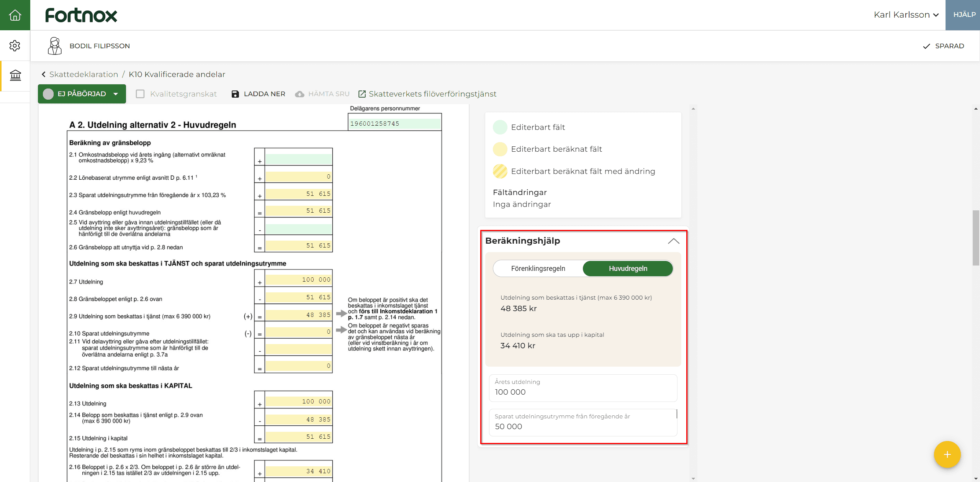Click the 34 410 kr result
This screenshot has width=980, height=482.
coord(518,346)
